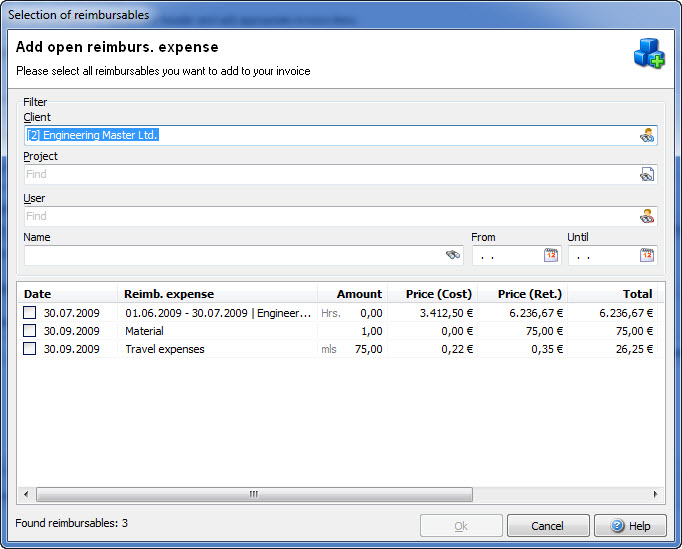Click the Ok button

461,526
